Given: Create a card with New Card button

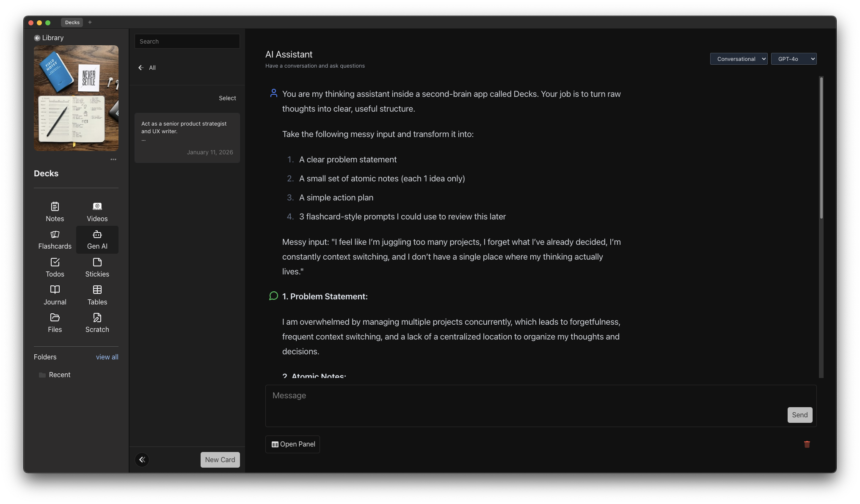Looking at the screenshot, I should coord(220,460).
